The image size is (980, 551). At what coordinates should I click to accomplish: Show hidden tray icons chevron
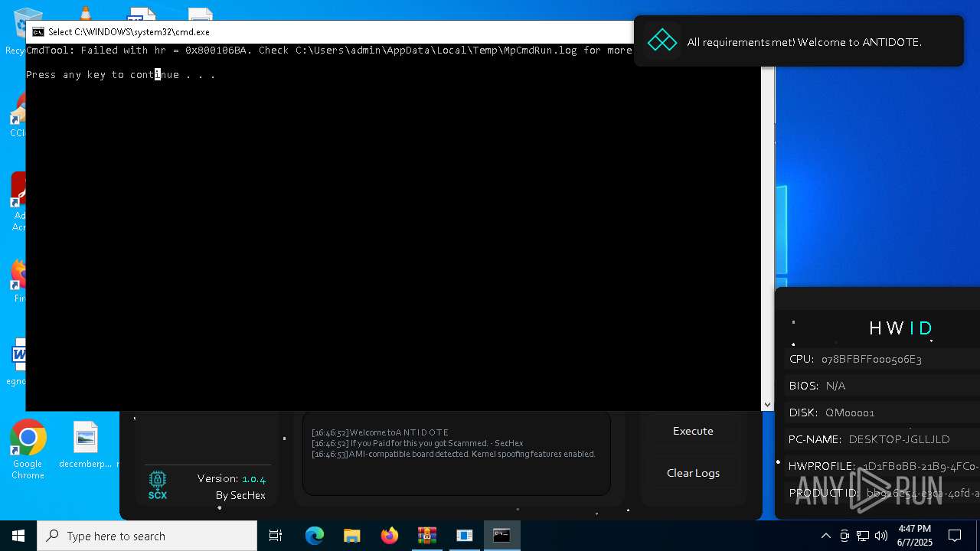(826, 536)
